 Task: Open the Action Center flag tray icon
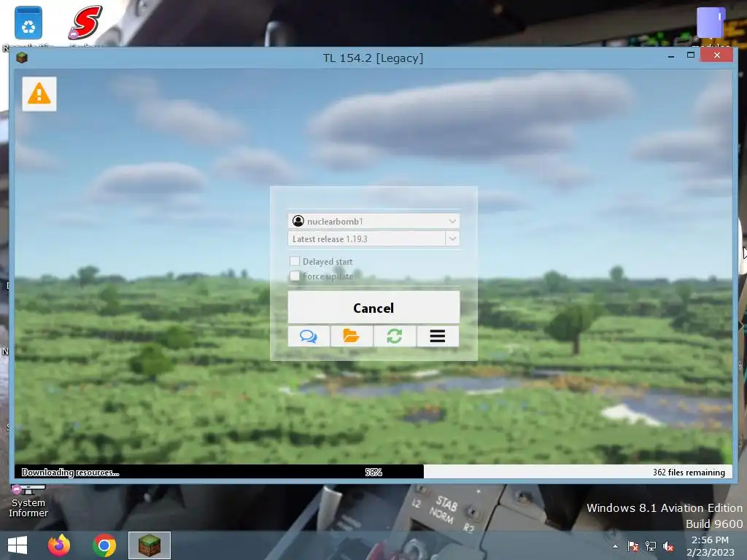632,546
